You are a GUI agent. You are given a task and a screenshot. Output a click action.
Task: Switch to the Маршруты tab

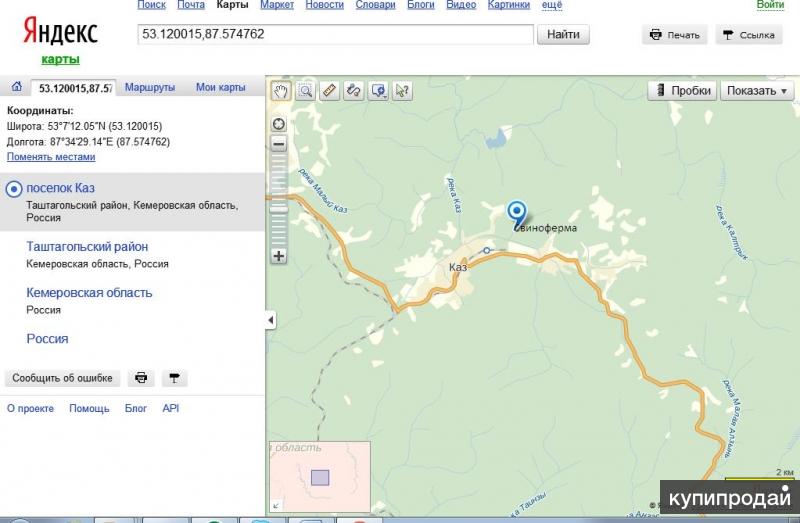(x=150, y=87)
